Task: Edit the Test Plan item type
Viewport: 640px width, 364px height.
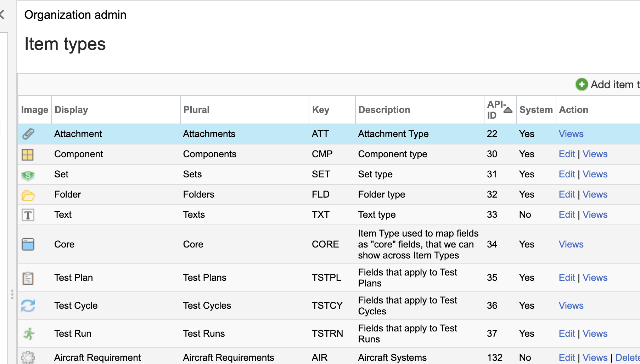Action: pos(566,278)
